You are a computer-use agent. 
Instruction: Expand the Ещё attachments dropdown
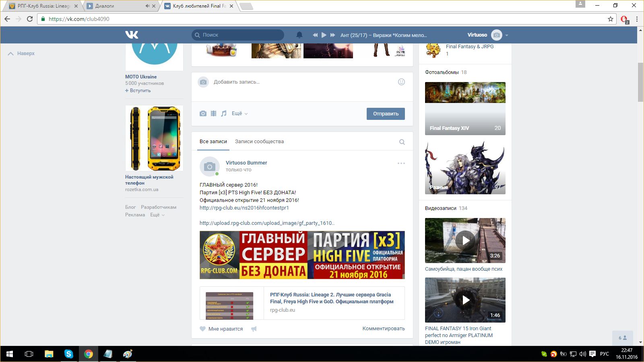click(x=239, y=113)
